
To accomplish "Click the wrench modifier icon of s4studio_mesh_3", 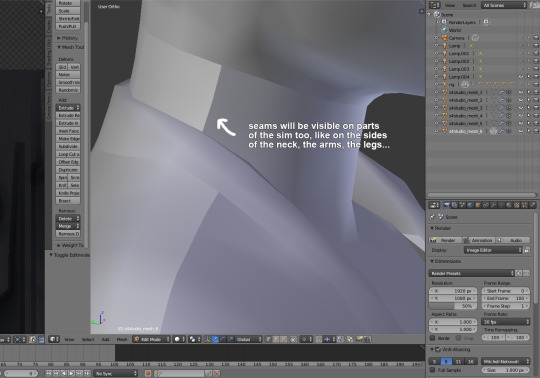I will (x=501, y=108).
